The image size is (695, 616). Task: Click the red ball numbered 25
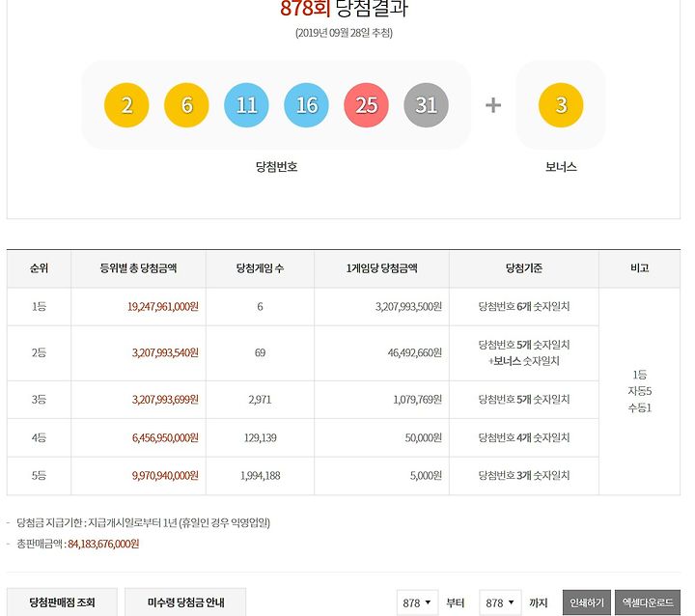coord(366,105)
